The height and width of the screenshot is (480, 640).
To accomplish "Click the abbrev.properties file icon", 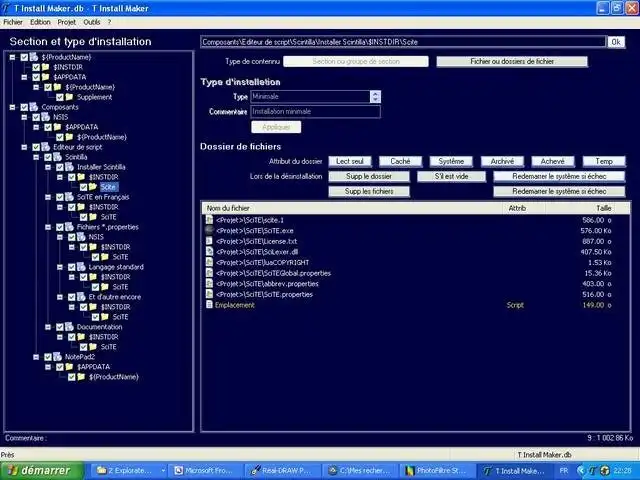I will 209,284.
